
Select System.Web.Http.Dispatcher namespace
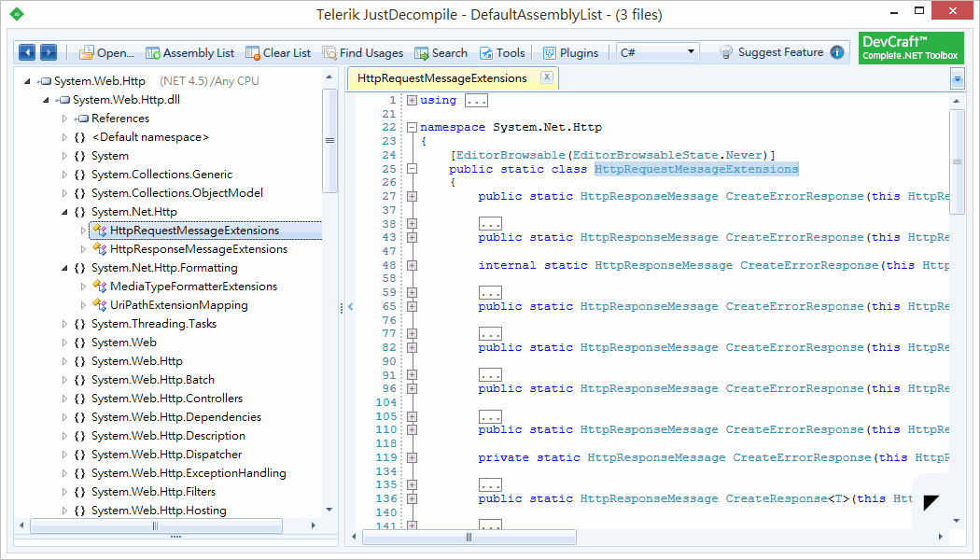pyautogui.click(x=166, y=455)
